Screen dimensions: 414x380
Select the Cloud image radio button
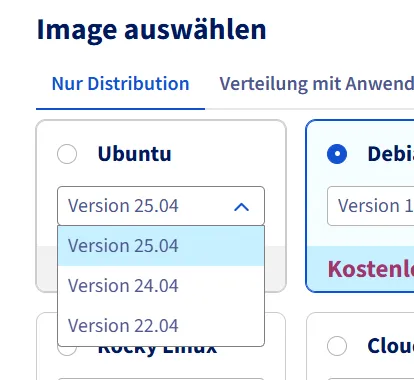337,346
